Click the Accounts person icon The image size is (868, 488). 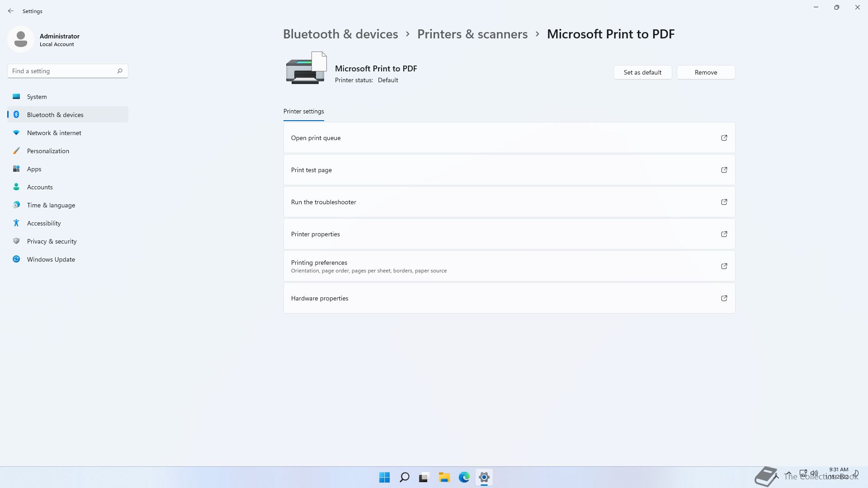pos(16,187)
